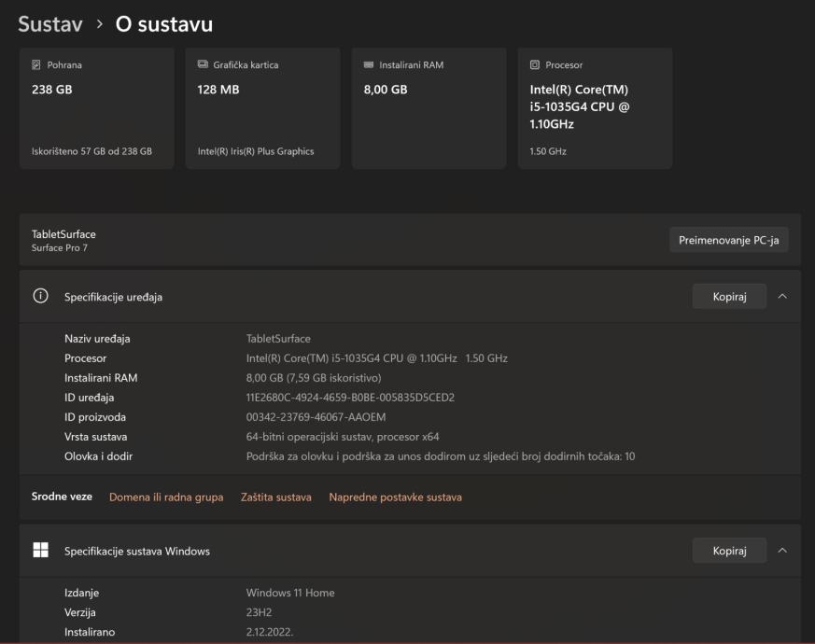The image size is (815, 644).
Task: Click the ID uređaja value text
Action: point(350,398)
